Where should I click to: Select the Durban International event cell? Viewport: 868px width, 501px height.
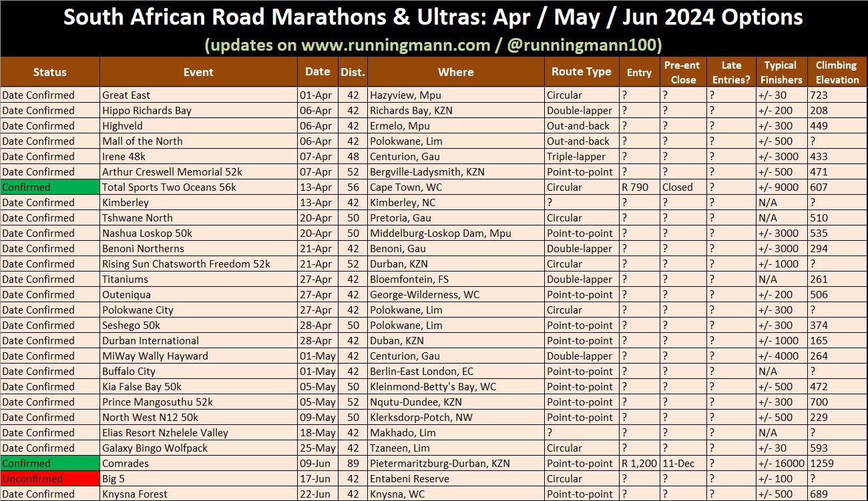(x=198, y=341)
